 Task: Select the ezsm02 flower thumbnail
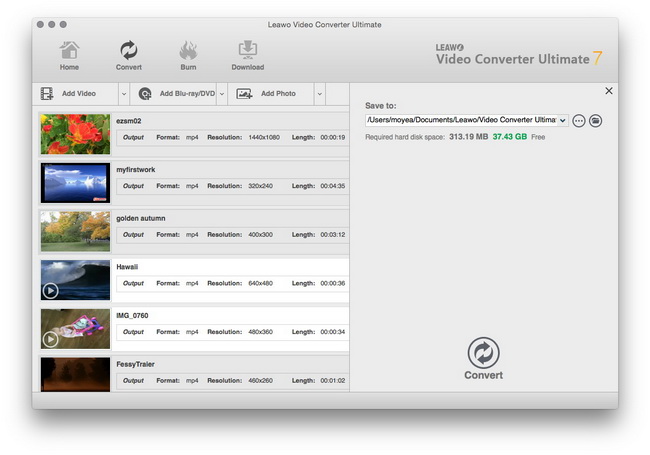coord(75,133)
